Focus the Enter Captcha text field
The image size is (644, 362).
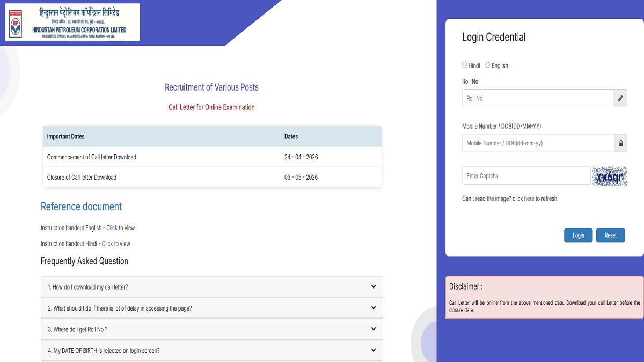point(526,176)
